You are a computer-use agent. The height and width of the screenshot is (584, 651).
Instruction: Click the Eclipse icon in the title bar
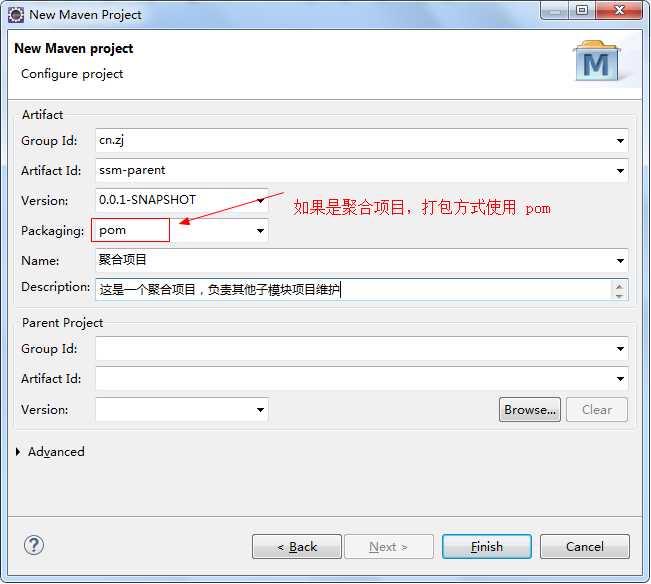(16, 15)
